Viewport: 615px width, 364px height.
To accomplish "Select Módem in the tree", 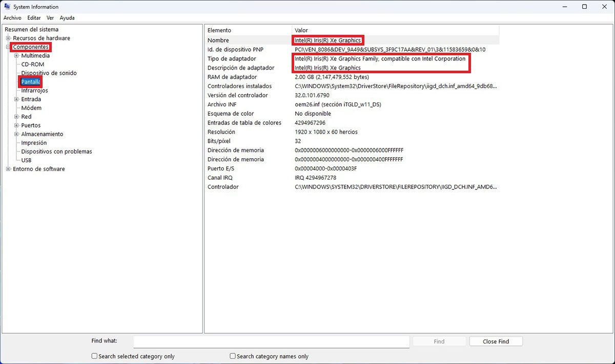I will 31,108.
